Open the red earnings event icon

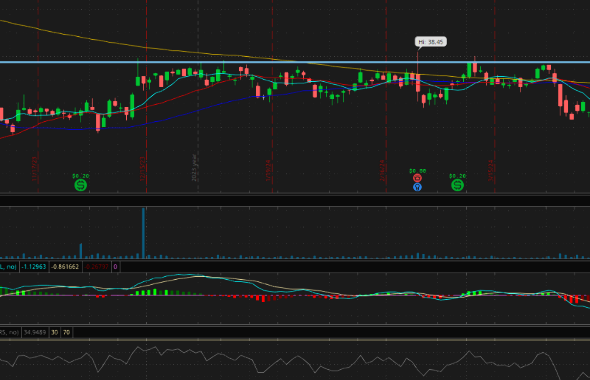[x=417, y=178]
